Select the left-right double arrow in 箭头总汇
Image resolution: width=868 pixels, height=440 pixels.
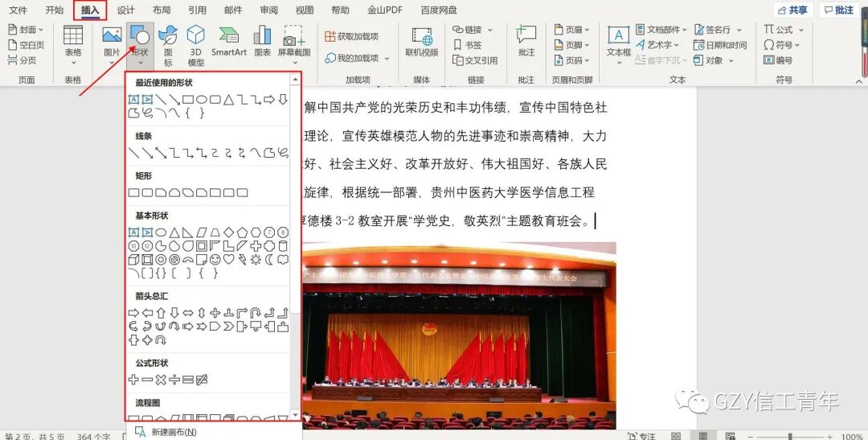click(187, 313)
